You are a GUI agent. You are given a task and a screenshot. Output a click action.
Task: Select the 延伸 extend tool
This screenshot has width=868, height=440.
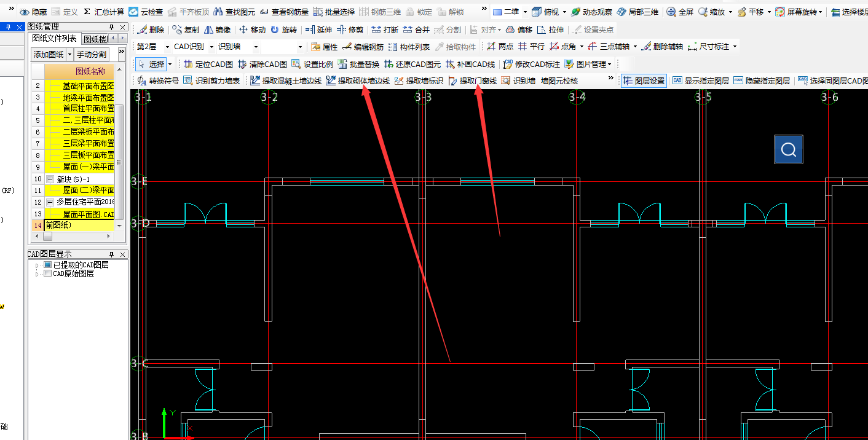[318, 29]
